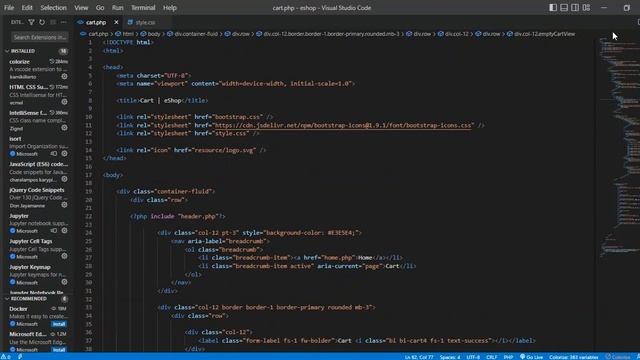Toggle primary side bar layout icon

(x=553, y=7)
